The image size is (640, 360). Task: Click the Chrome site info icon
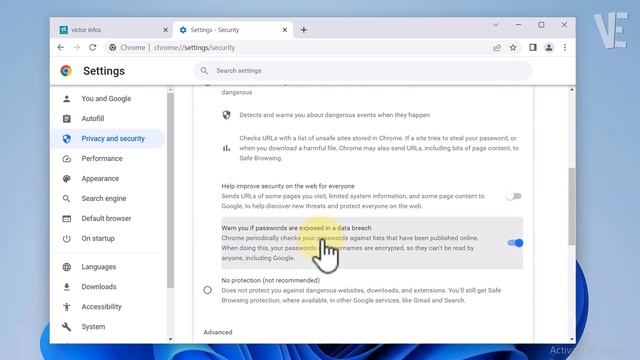[112, 47]
